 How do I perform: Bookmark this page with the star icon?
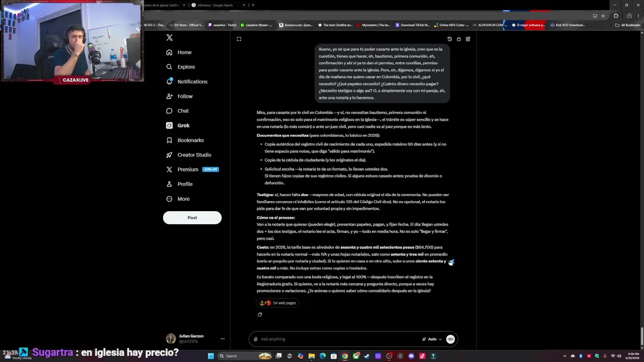click(603, 16)
